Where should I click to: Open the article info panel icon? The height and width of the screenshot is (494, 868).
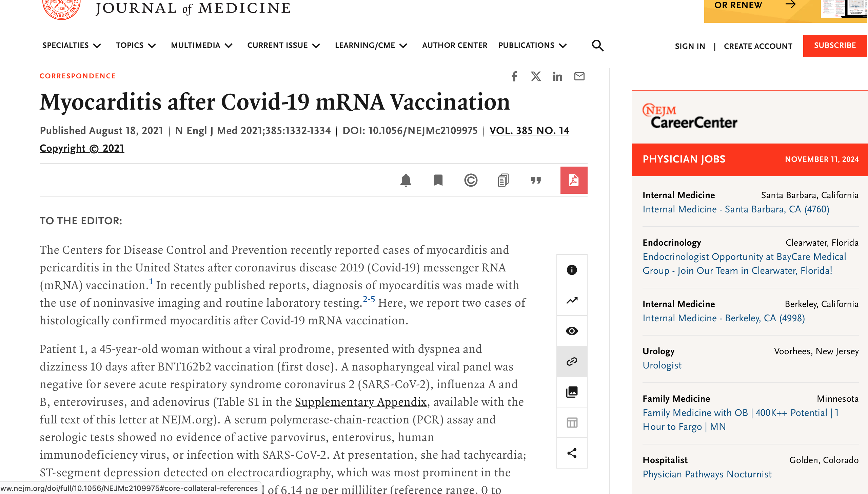point(572,270)
